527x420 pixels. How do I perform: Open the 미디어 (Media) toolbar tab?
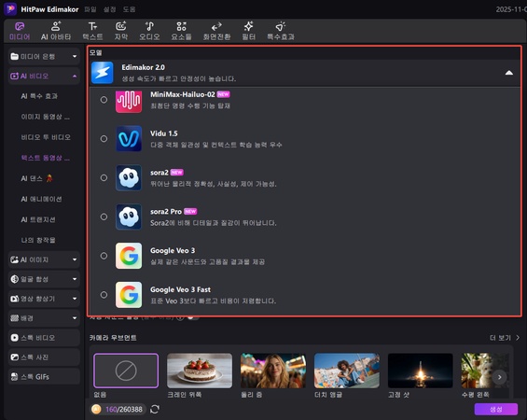pyautogui.click(x=20, y=31)
